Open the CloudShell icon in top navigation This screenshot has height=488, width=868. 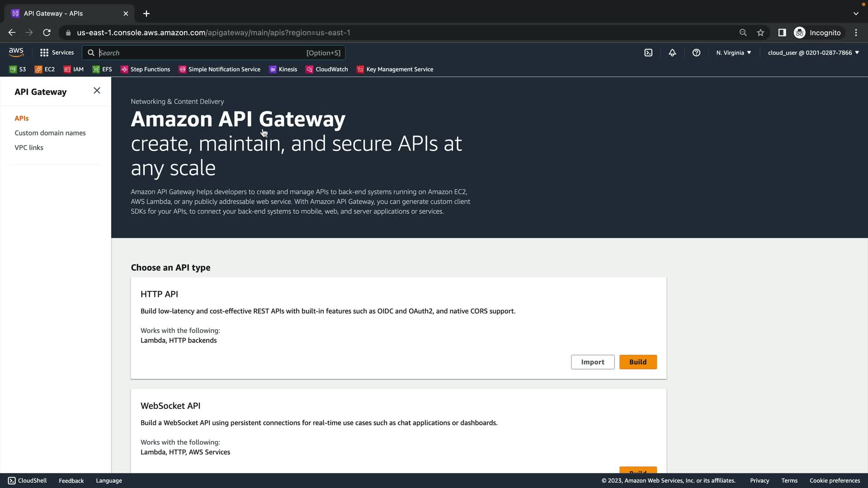648,53
